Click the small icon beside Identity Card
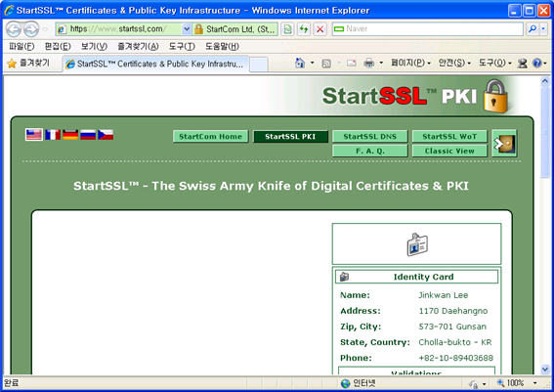This screenshot has height=392, width=554. (344, 277)
